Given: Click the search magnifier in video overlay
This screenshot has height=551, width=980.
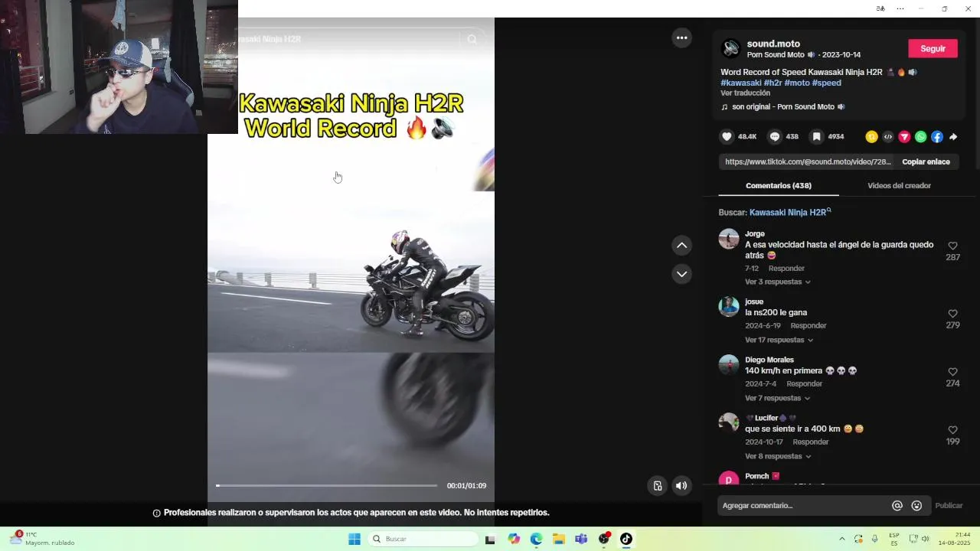Looking at the screenshot, I should click(472, 39).
